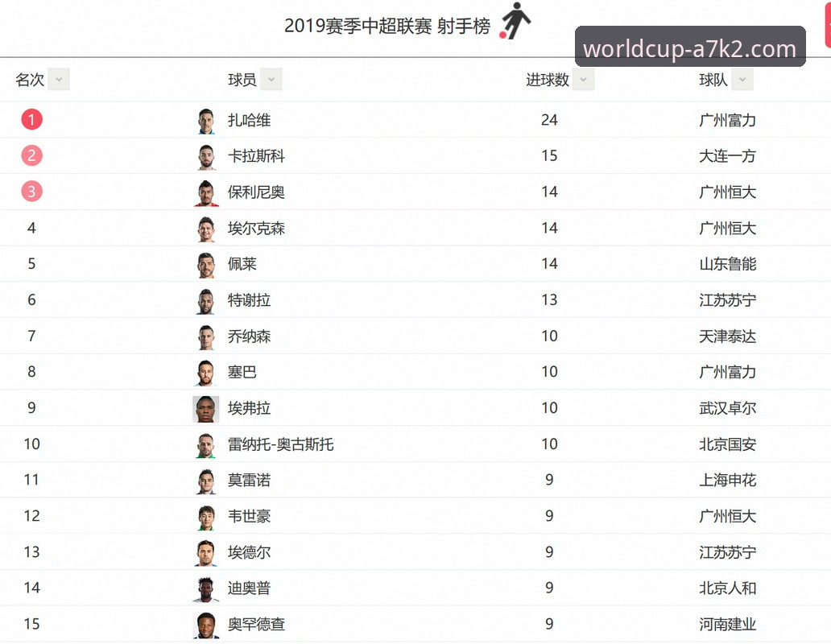Open player name 卡拉斯科
831x644 pixels.
257,156
